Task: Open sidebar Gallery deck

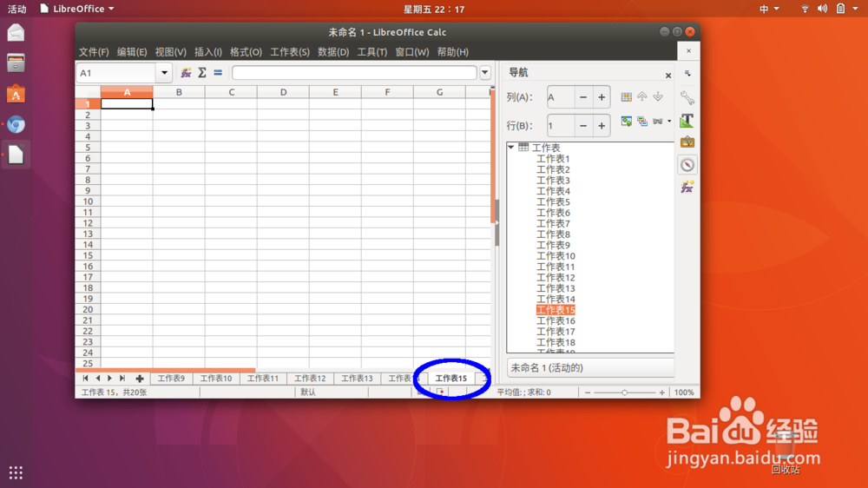Action: (687, 142)
